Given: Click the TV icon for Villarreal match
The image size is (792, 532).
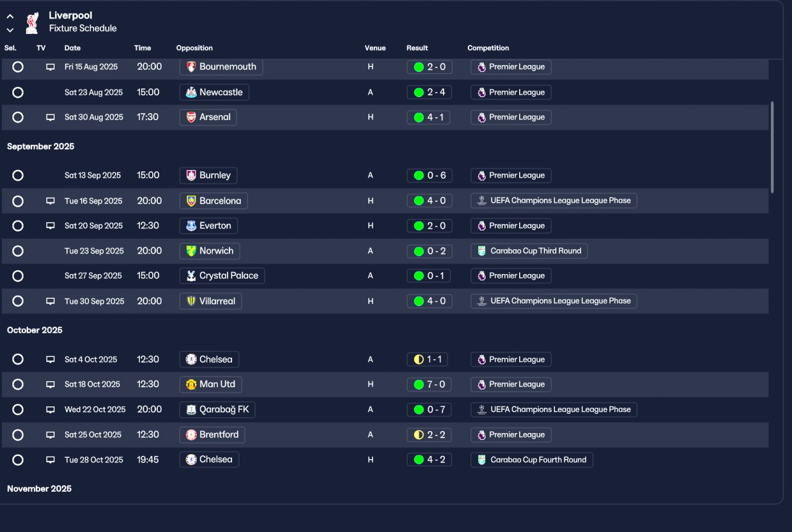Looking at the screenshot, I should click(x=51, y=301).
